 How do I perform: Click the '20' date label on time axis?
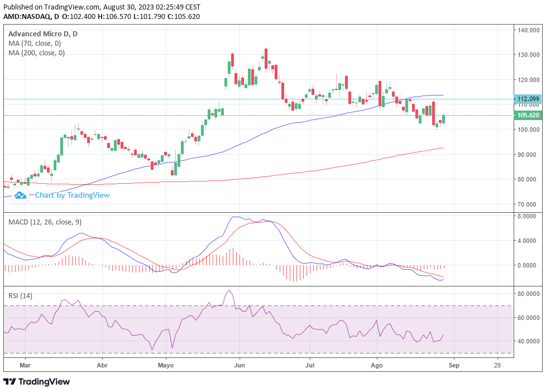(x=497, y=365)
